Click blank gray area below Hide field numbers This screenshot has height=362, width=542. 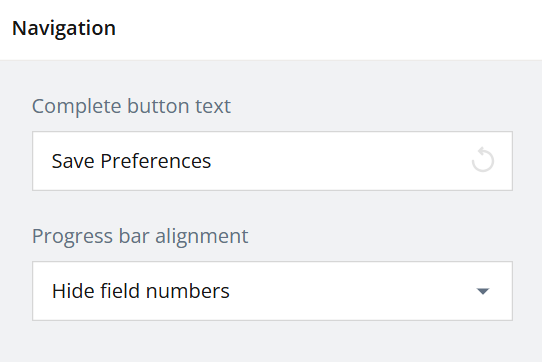tap(271, 342)
